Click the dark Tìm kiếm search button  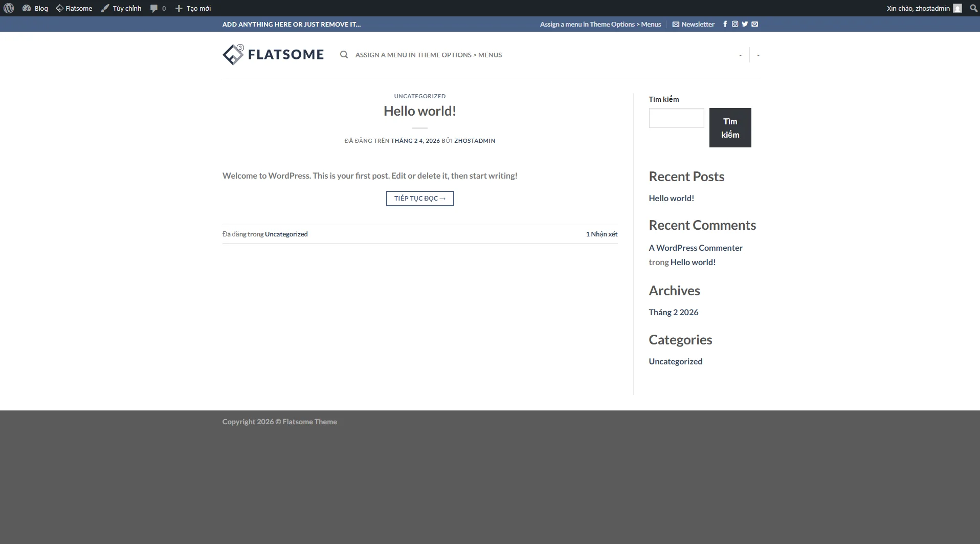[x=730, y=127]
